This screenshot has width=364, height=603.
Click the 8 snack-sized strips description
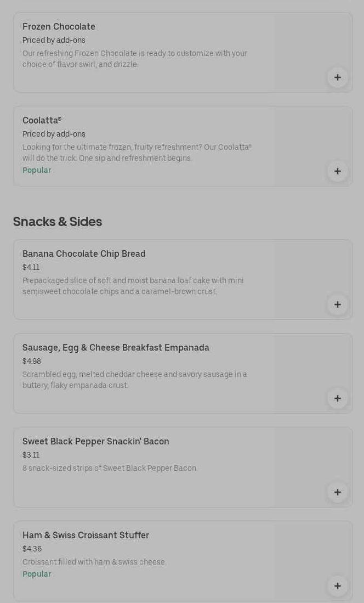[110, 468]
